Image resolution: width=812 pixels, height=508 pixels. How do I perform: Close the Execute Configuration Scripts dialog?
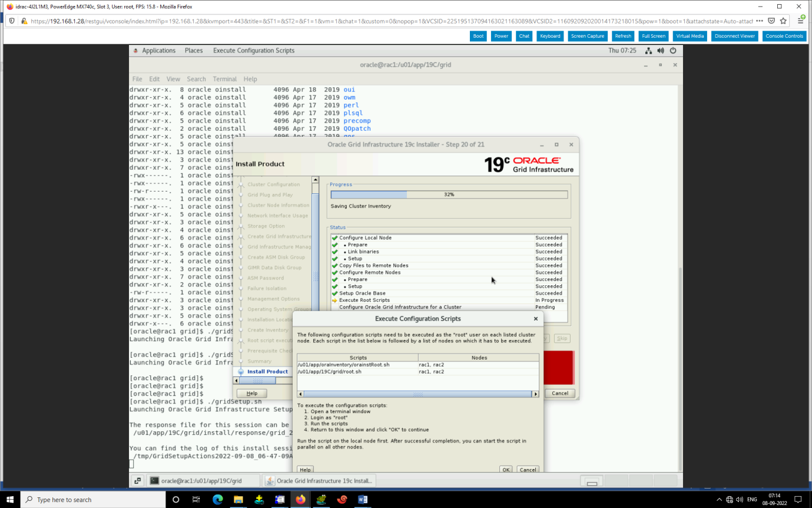tap(535, 319)
